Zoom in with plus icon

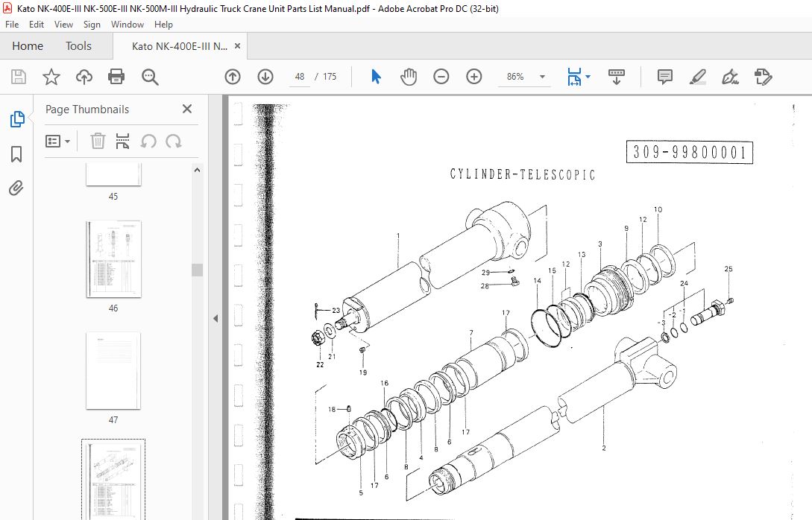(473, 77)
